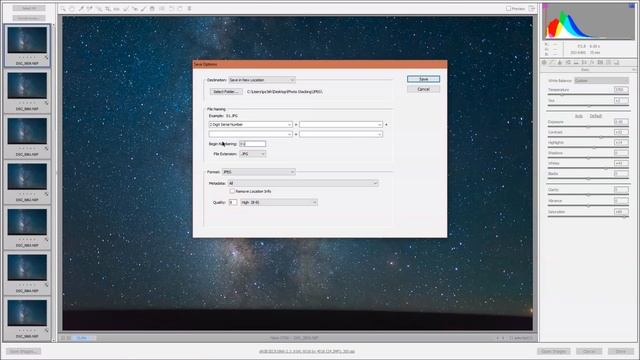This screenshot has width=640, height=360.
Task: Click the Clarity value field
Action: 621,190
